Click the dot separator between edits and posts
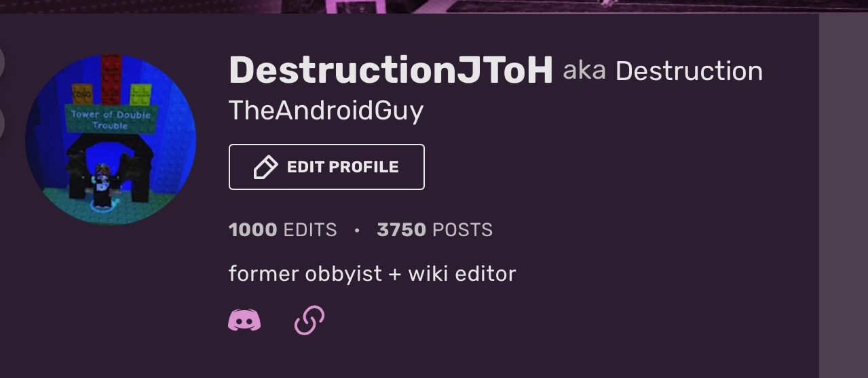868x378 pixels. click(x=357, y=231)
